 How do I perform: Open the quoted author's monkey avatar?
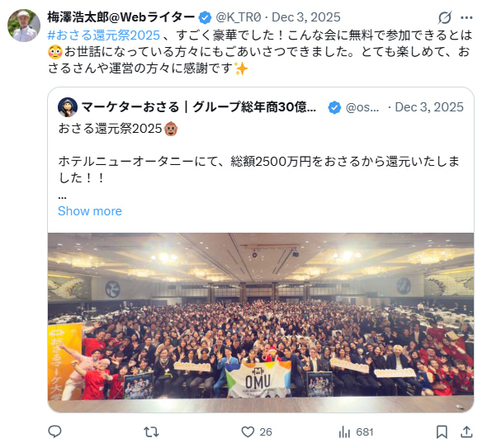point(68,107)
